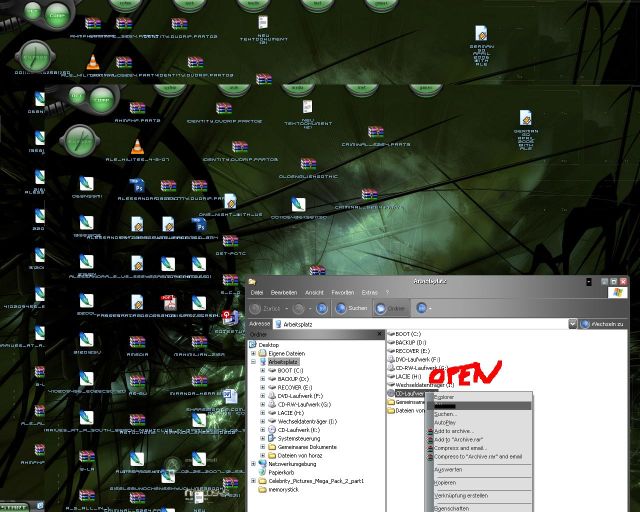640x512 pixels.
Task: Click the Start button on taskbar
Action: [x=16, y=506]
